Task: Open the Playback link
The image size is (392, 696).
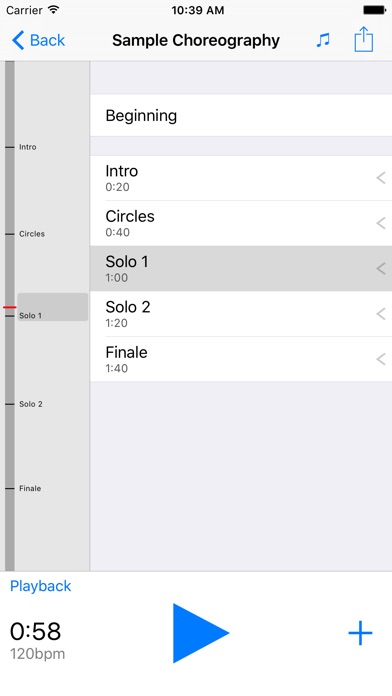Action: 40,586
